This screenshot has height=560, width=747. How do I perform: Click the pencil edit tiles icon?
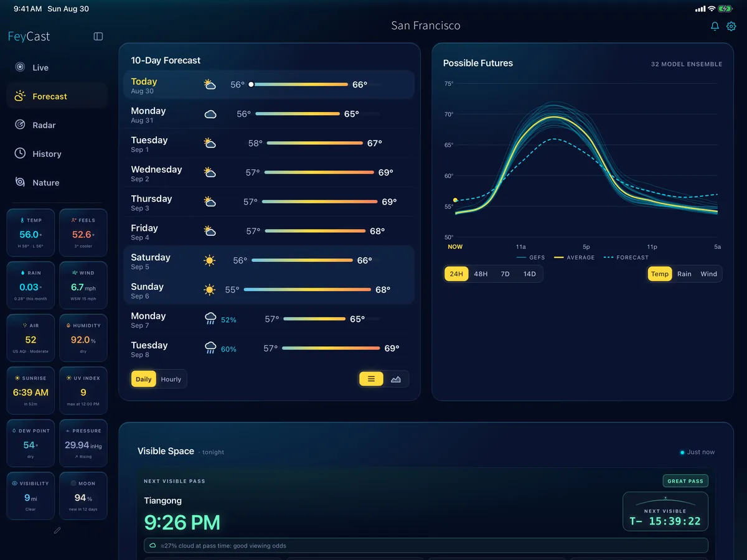coord(57,530)
